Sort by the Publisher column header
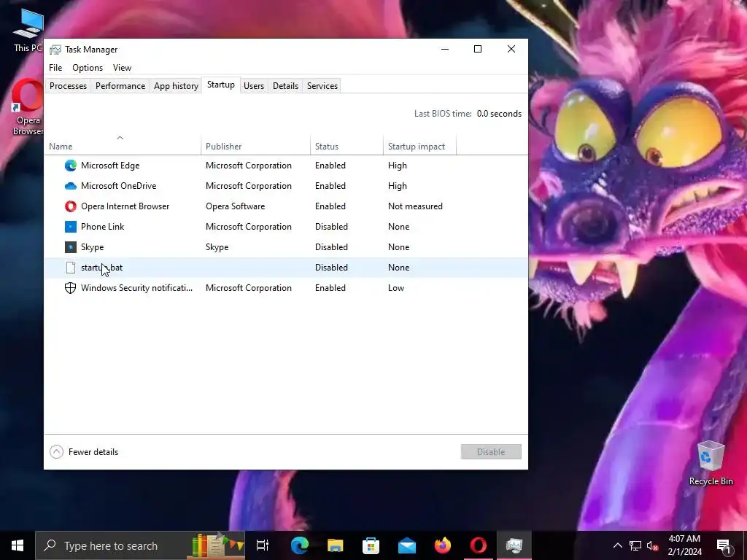The width and height of the screenshot is (747, 560). point(256,144)
